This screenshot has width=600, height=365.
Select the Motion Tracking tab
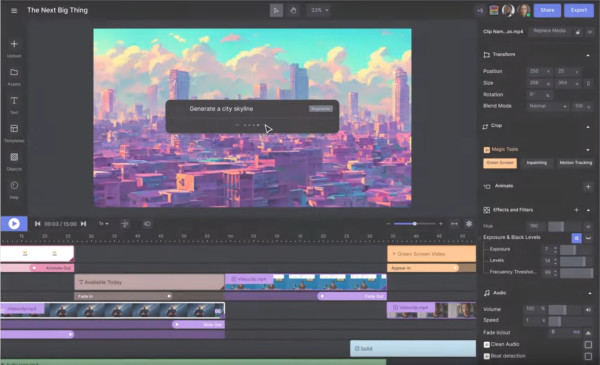(x=576, y=163)
